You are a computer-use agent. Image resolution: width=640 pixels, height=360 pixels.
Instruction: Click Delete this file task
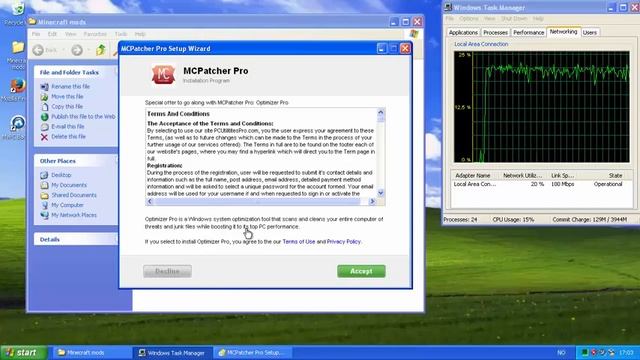69,136
